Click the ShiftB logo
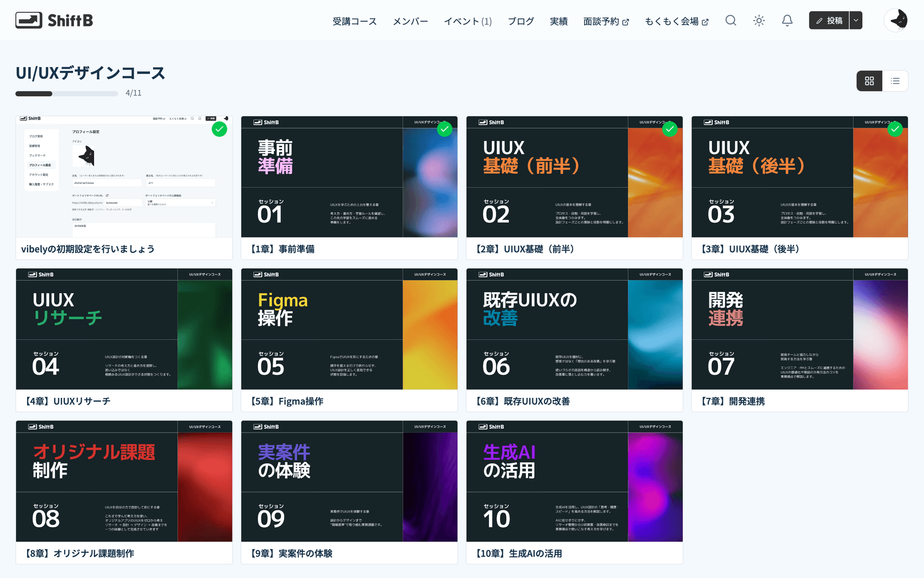 (x=54, y=20)
